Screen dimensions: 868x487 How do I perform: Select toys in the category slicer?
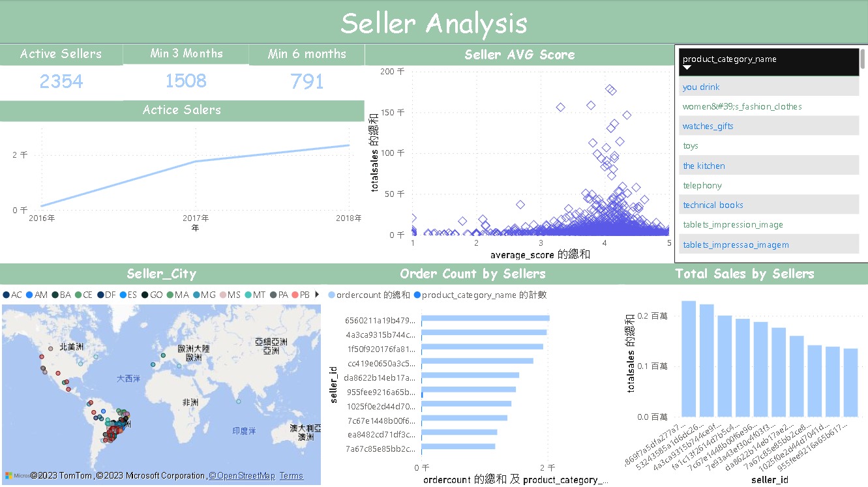(x=689, y=145)
